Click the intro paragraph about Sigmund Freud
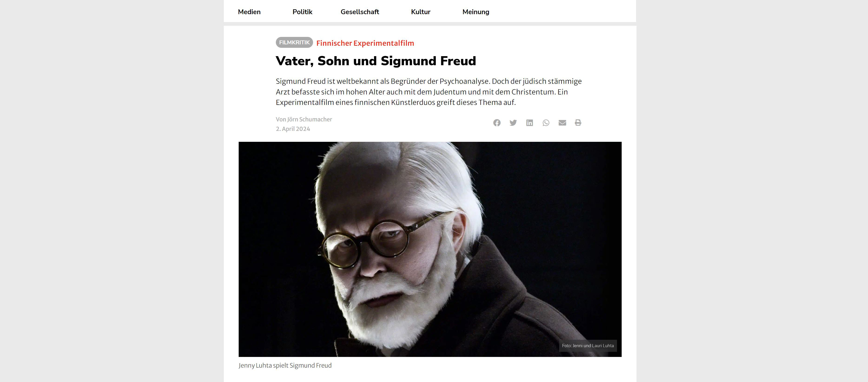 (x=429, y=92)
